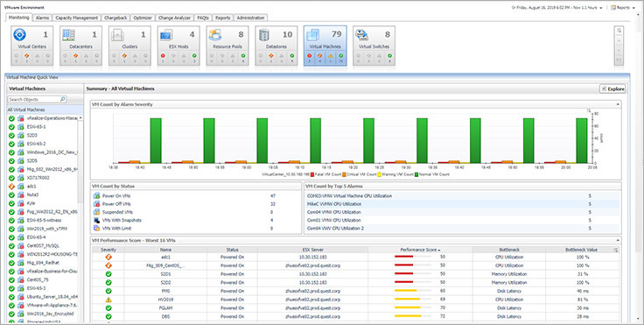The height and width of the screenshot is (325, 644).
Task: Select adc1 in the VM list
Action: (x=31, y=186)
